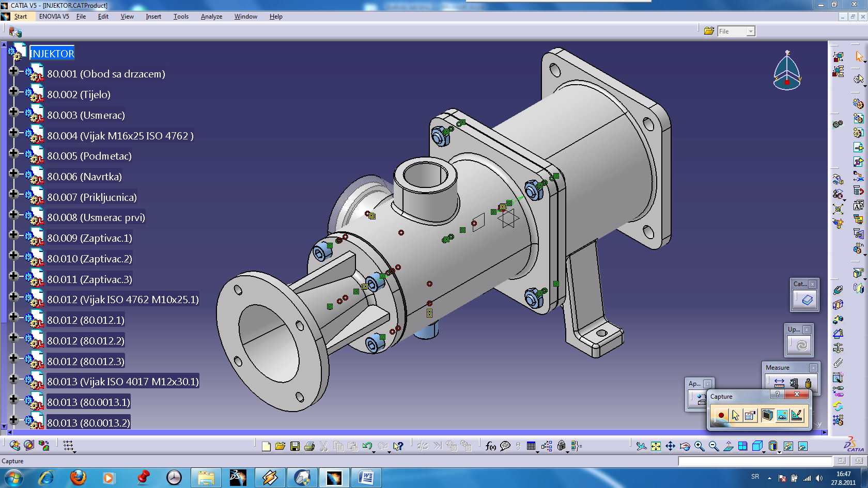Open Capture dialog help button
868x488 pixels.
coord(777,394)
